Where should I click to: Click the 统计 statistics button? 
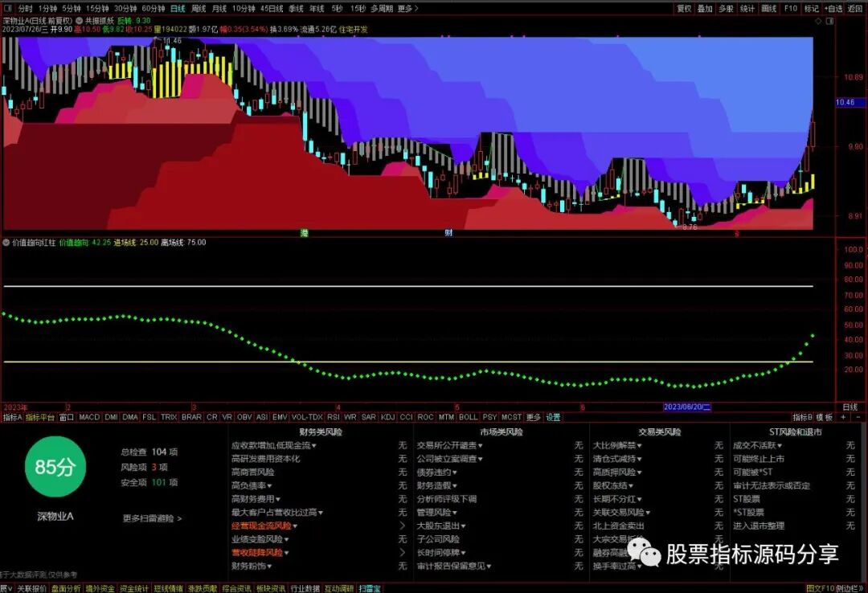click(747, 8)
